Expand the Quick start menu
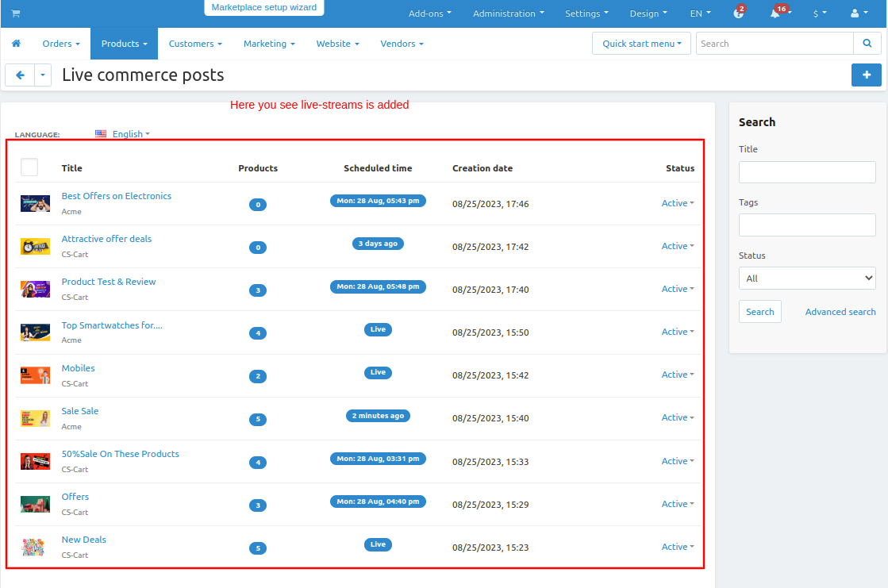This screenshot has height=588, width=888. point(641,44)
